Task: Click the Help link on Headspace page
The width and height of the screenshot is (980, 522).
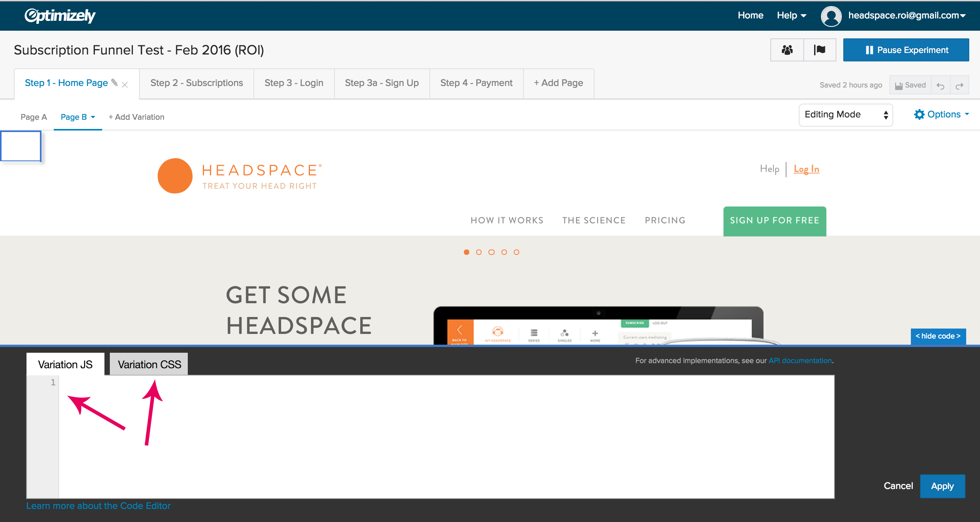Action: tap(770, 169)
